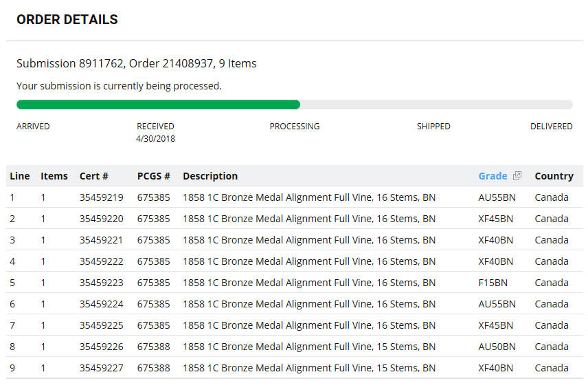Click PCGS number 675388 on line 8

tap(153, 347)
